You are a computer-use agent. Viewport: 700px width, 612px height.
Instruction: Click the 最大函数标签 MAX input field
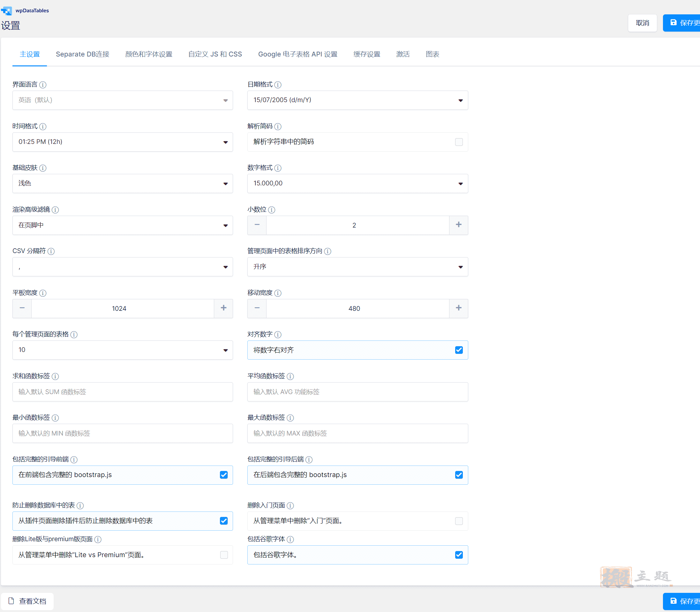click(358, 433)
